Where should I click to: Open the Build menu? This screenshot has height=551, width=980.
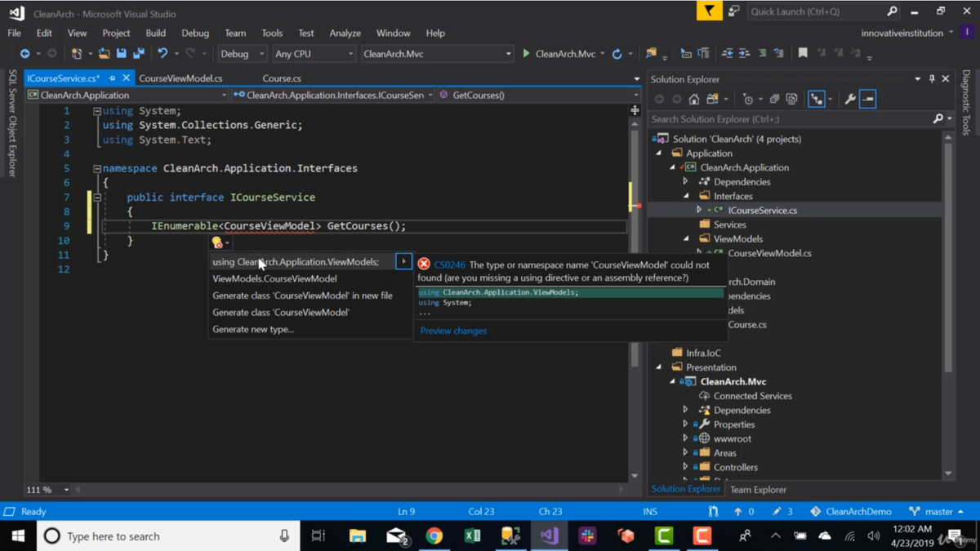coord(155,33)
